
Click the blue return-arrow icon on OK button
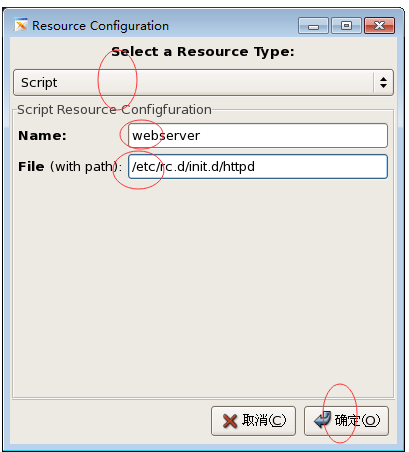point(322,420)
